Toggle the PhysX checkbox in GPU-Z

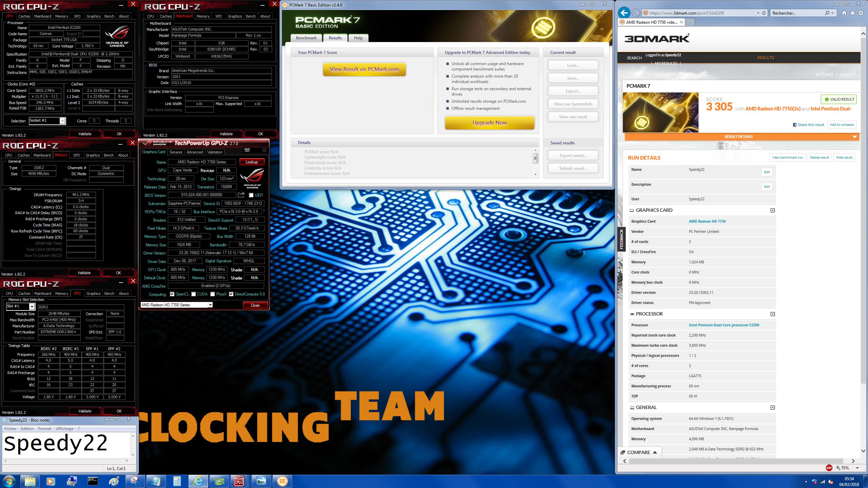tap(212, 294)
